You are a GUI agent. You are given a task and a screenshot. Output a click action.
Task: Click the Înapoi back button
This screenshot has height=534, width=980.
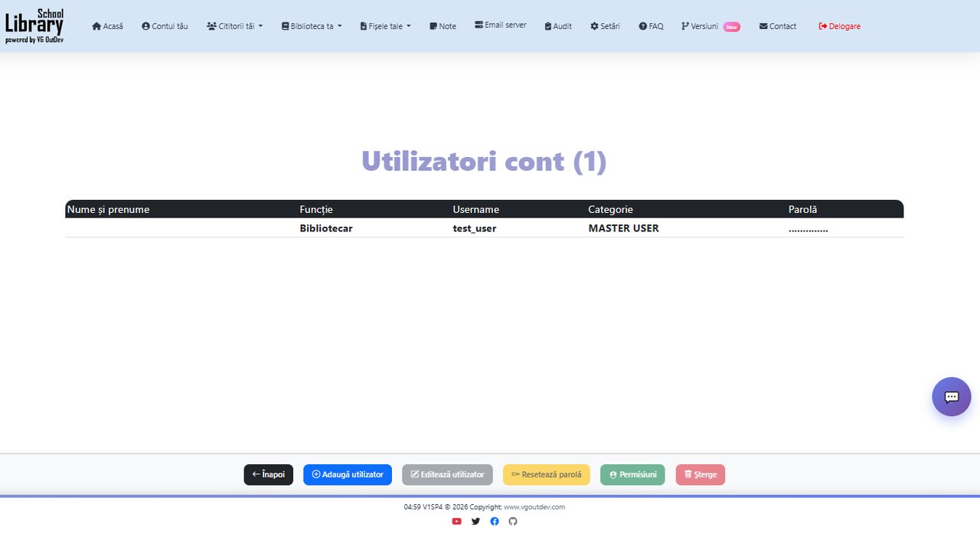point(269,475)
